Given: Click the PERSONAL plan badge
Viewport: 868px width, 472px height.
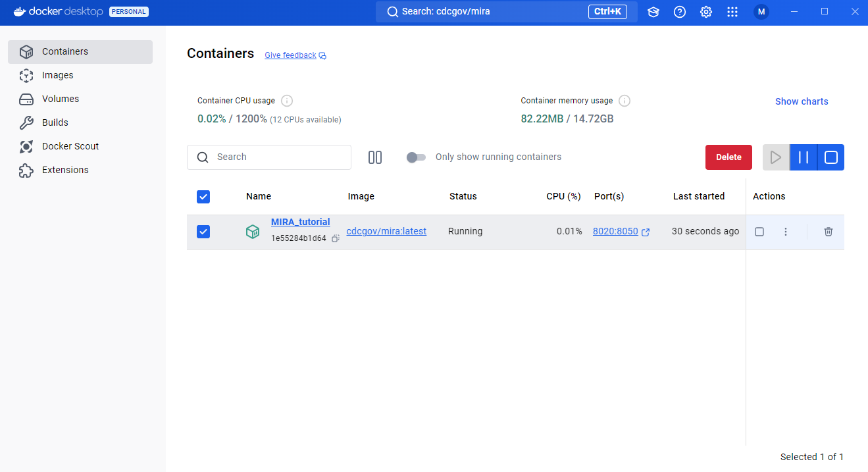Looking at the screenshot, I should click(129, 12).
